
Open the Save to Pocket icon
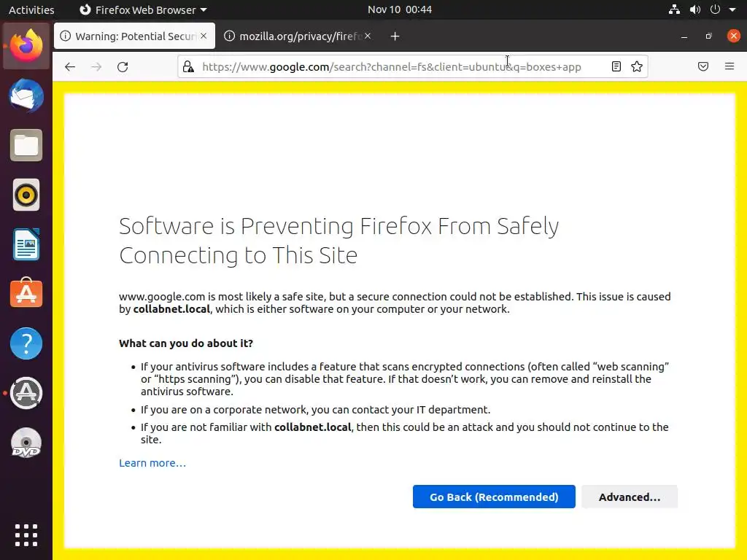pos(703,67)
